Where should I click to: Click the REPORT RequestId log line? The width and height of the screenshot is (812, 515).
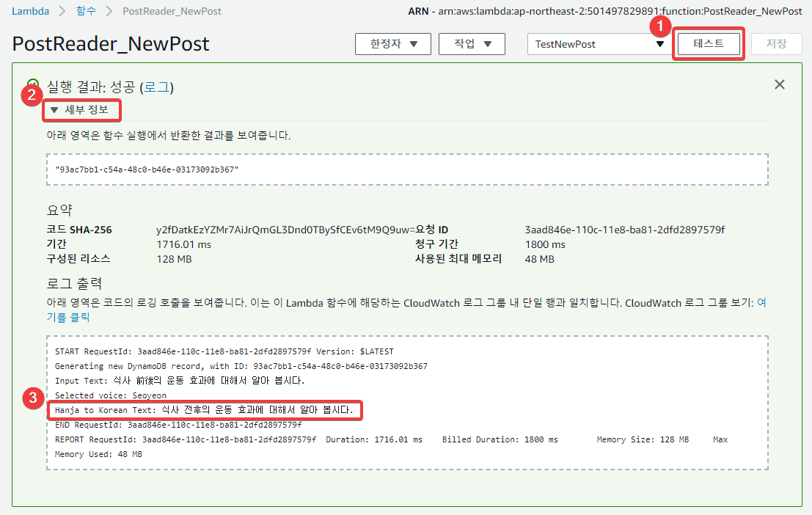[x=391, y=439]
